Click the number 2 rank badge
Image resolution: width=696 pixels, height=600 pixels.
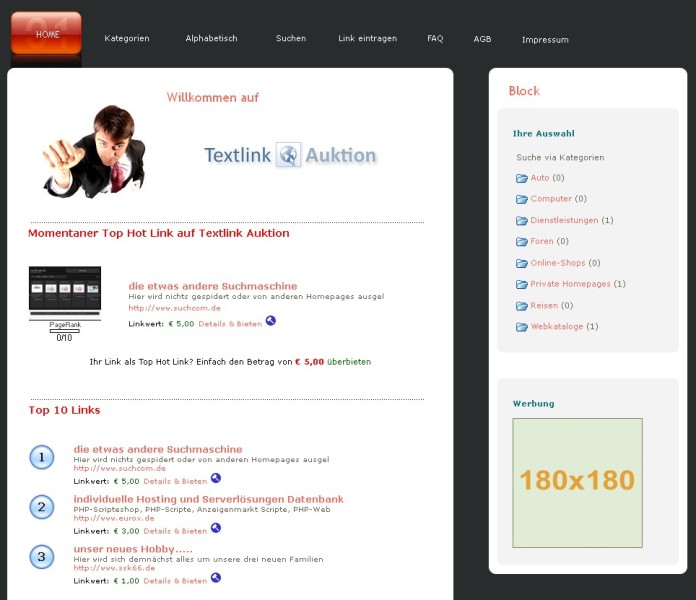[41, 507]
